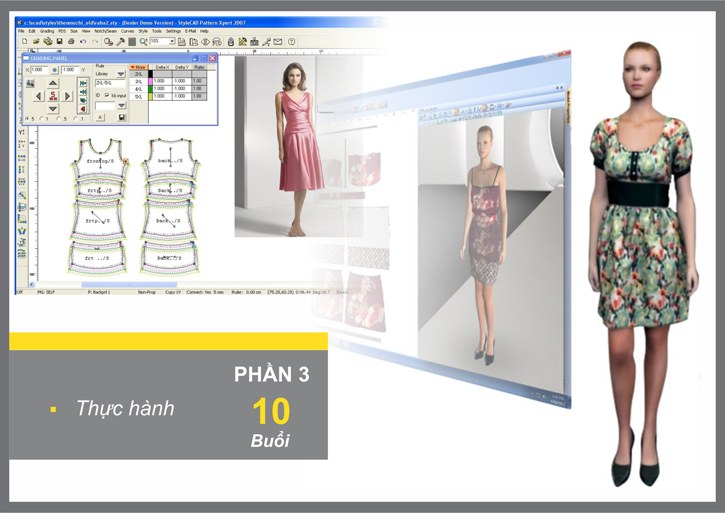The width and height of the screenshot is (725, 513).
Task: Click the Undo arrow icon
Action: (83, 42)
